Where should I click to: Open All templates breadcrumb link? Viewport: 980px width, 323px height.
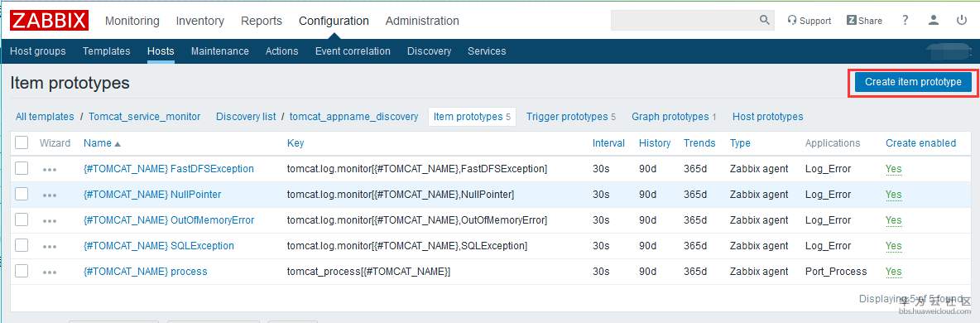[45, 117]
